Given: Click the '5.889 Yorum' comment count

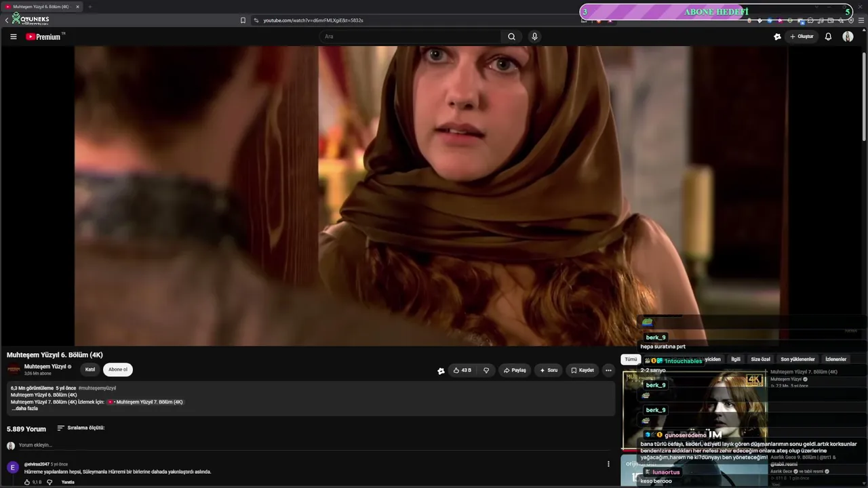Looking at the screenshot, I should pyautogui.click(x=26, y=429).
